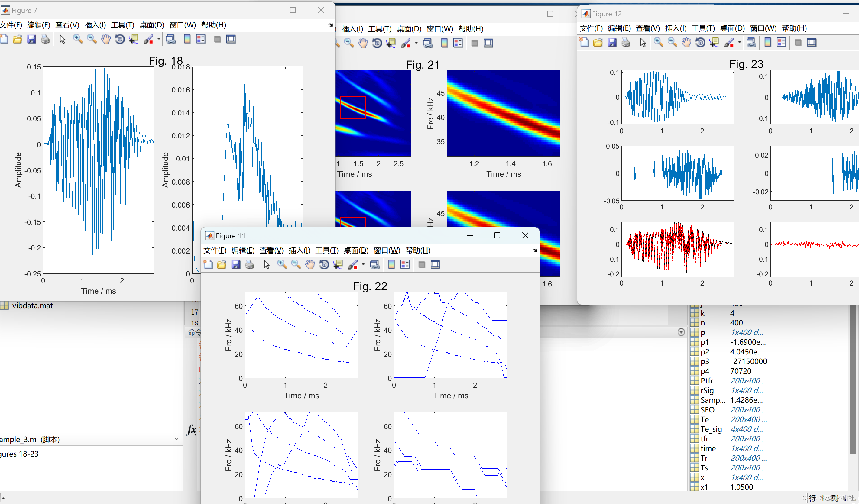Open 插入(I) menu in Figure 12
859x504 pixels.
[x=675, y=28]
